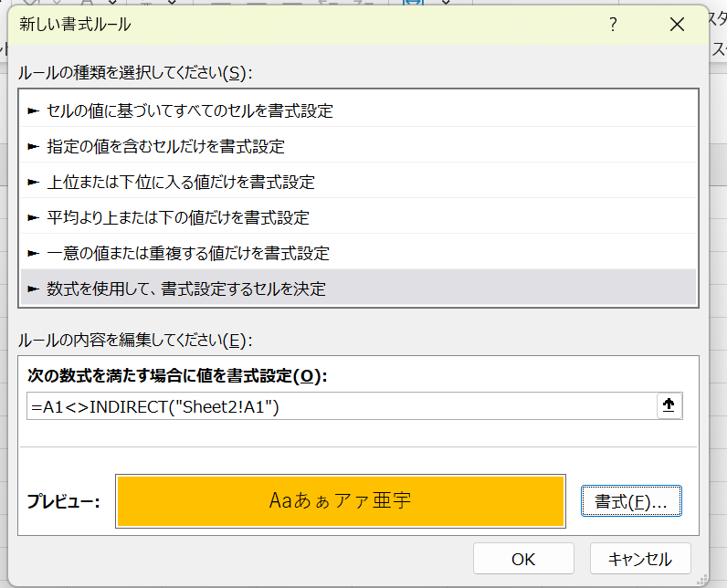Screen dimensions: 727x588
Task: Select 指定の値を含むセルだけを書式設定 rule type
Action: (x=165, y=146)
